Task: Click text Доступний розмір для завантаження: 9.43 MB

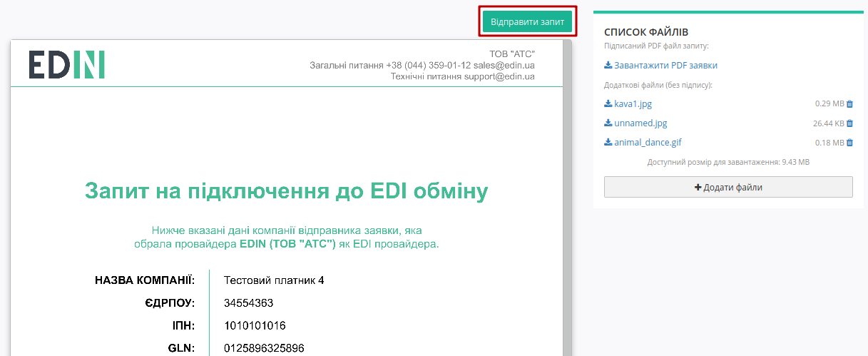Action: [728, 162]
